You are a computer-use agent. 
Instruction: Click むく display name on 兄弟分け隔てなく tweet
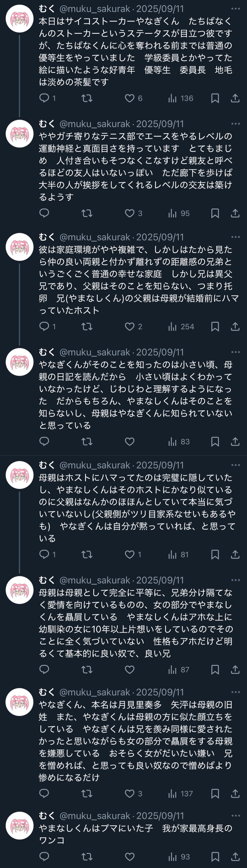coord(47,580)
